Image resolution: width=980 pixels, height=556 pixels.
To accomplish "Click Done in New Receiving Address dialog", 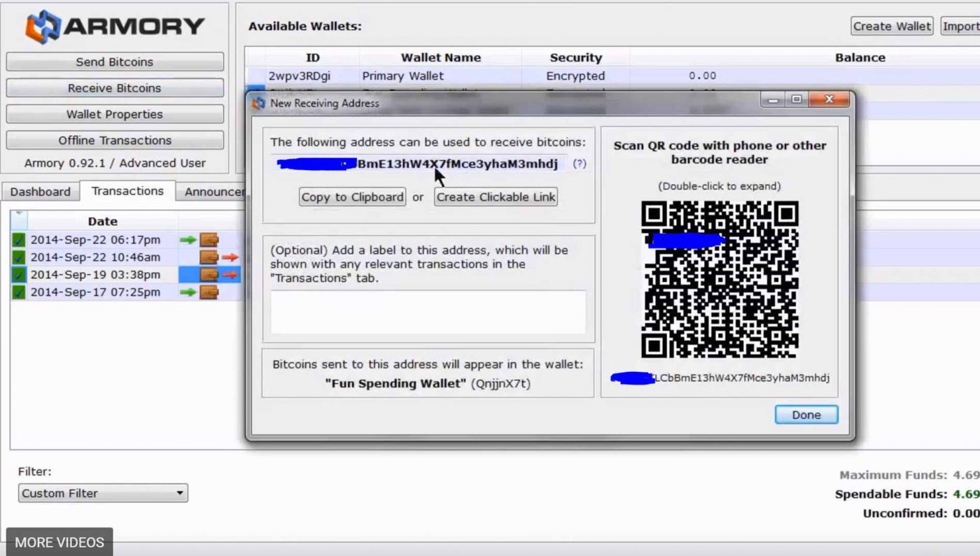I will click(x=806, y=415).
